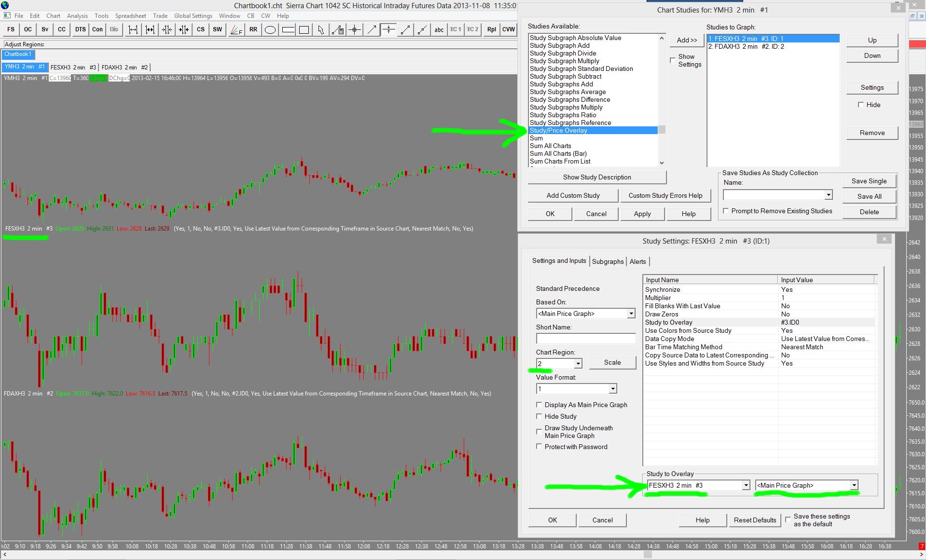Viewport: 926px width, 560px height.
Task: Open the FESXH3 Study to Overlay dropdown
Action: [746, 485]
